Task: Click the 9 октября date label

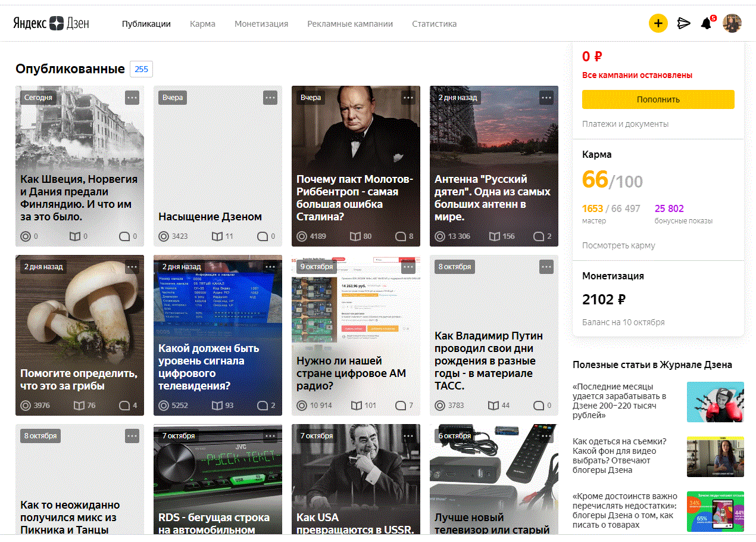Action: coord(317,266)
